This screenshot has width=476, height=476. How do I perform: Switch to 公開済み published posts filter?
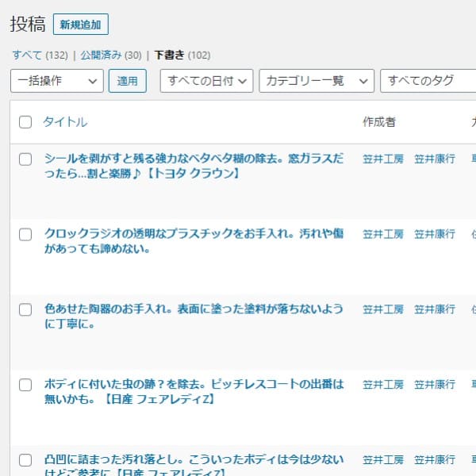point(101,56)
